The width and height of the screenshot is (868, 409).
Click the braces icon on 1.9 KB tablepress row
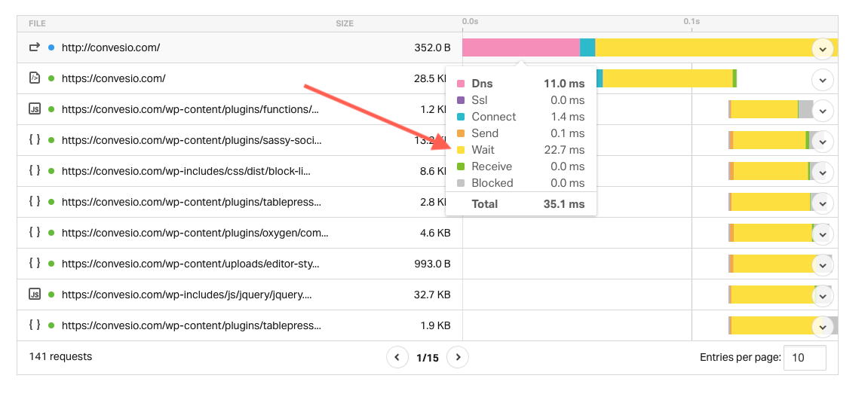coord(35,325)
